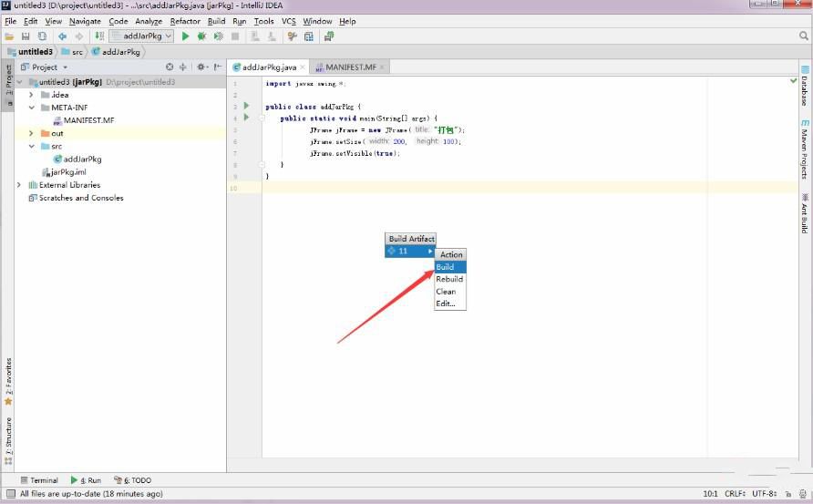Expand the .idea folder
This screenshot has width=813, height=504.
(x=32, y=95)
